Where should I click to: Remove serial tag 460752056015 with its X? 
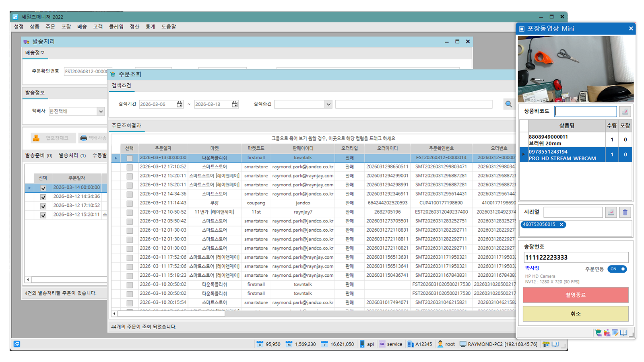click(561, 224)
